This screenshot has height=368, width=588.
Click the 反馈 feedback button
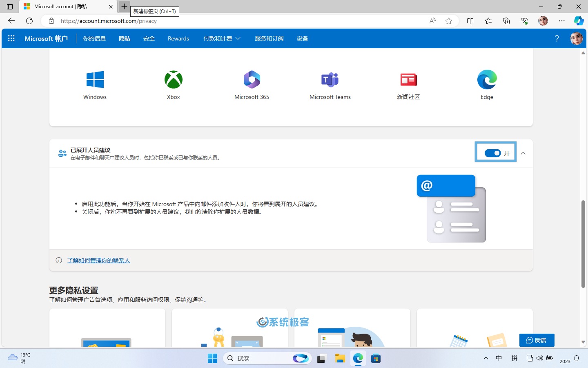537,340
